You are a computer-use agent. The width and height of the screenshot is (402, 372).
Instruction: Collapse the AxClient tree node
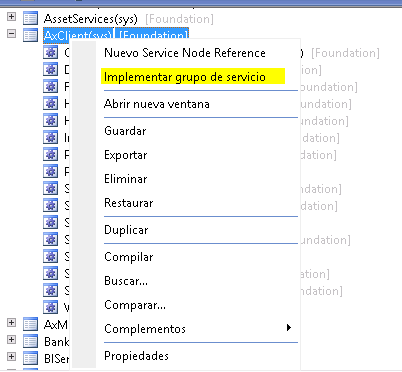11,33
